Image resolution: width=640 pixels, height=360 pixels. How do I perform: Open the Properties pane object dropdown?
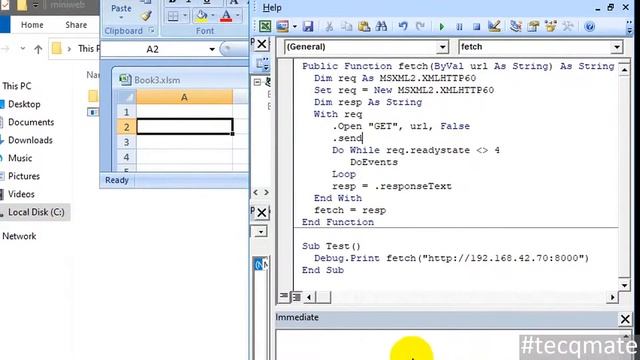pos(261,232)
